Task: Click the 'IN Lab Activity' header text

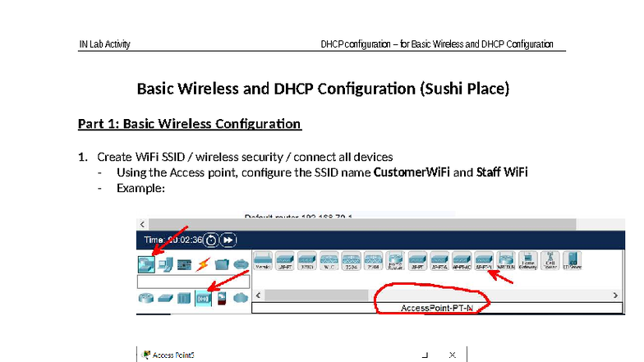Action: coord(105,44)
